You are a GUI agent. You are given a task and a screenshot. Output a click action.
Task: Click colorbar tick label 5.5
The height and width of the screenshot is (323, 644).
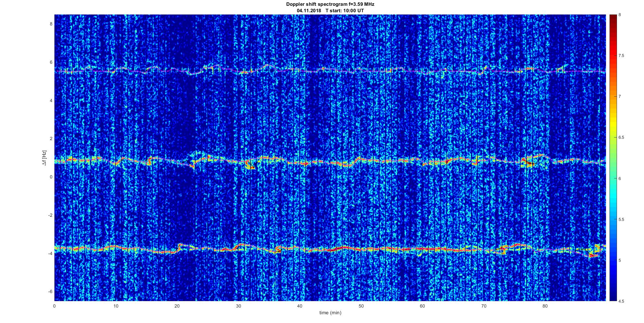click(x=621, y=219)
